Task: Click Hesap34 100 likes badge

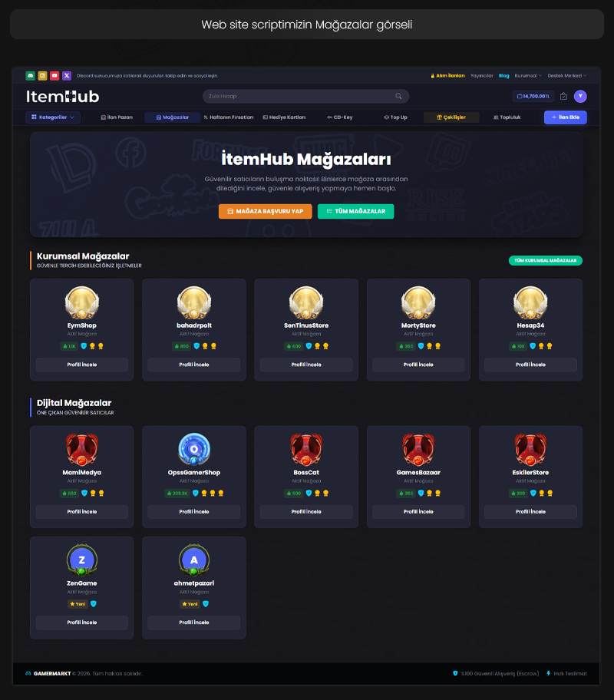Action: (x=518, y=346)
